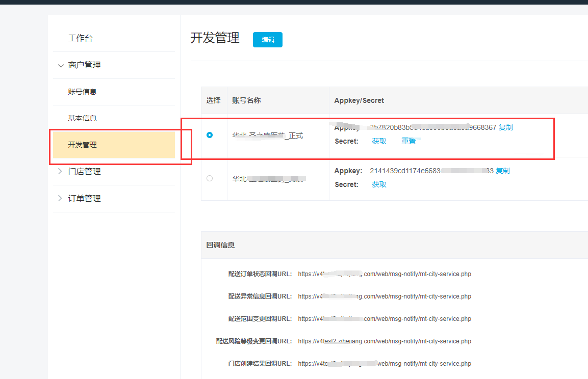The image size is (588, 379).
Task: Copy the second account Appkey via 复制
Action: (x=502, y=171)
